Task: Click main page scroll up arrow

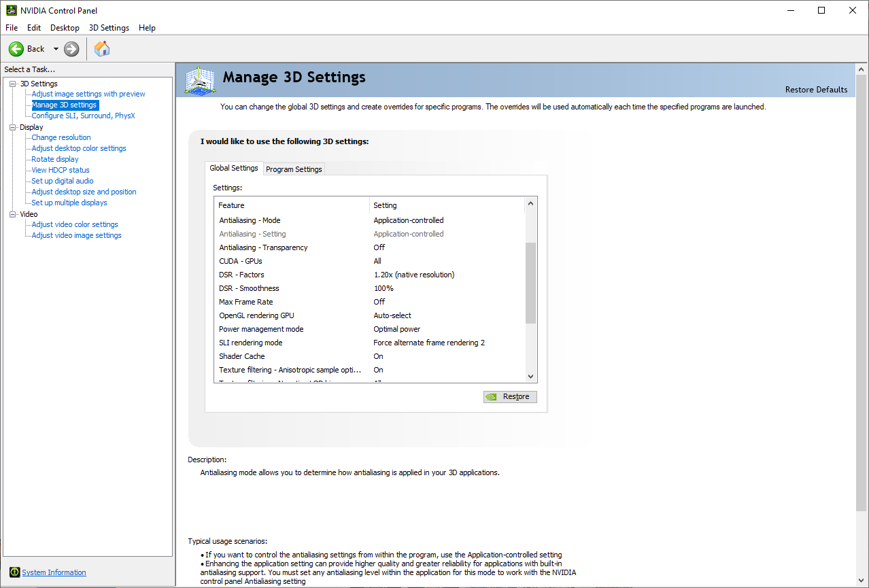Action: (862, 70)
